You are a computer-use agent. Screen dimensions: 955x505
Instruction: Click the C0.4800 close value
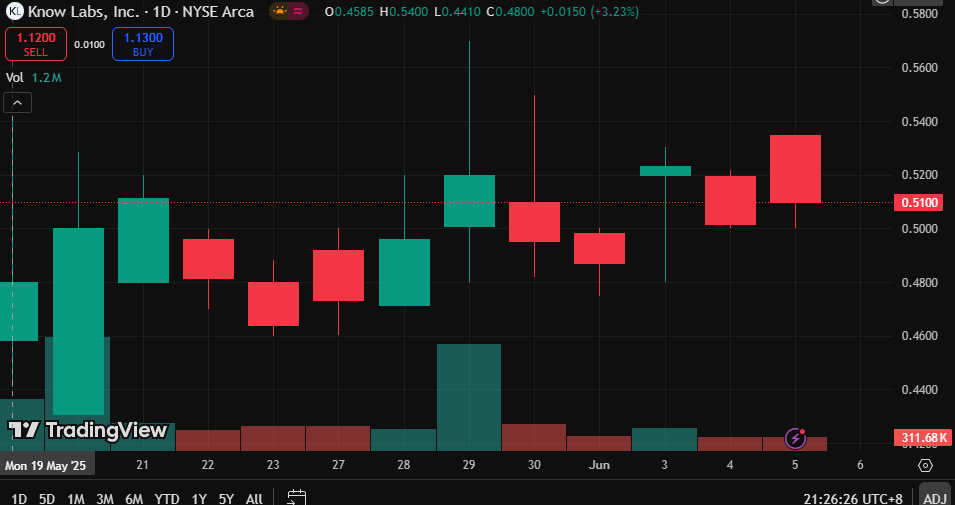tap(509, 12)
